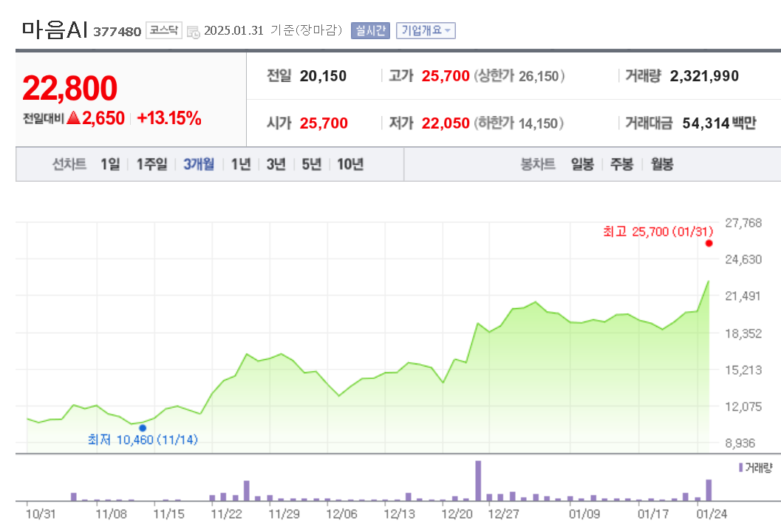Click the 8,936 price axis label
Image resolution: width=781 pixels, height=532 pixels.
tap(740, 443)
